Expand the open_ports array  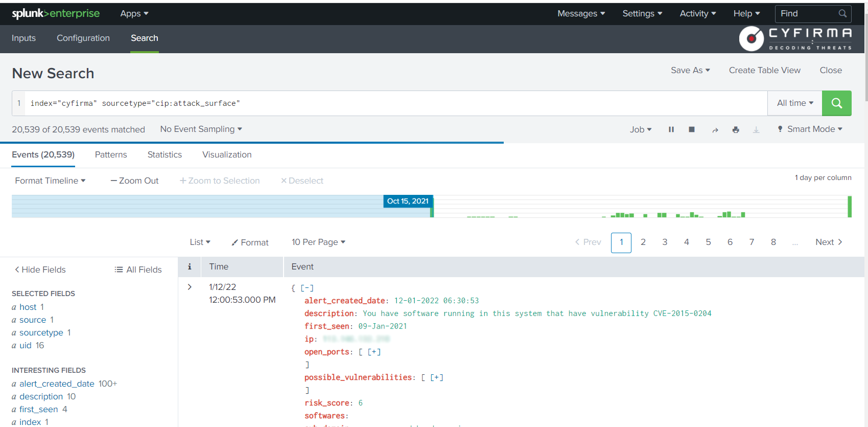(x=374, y=352)
